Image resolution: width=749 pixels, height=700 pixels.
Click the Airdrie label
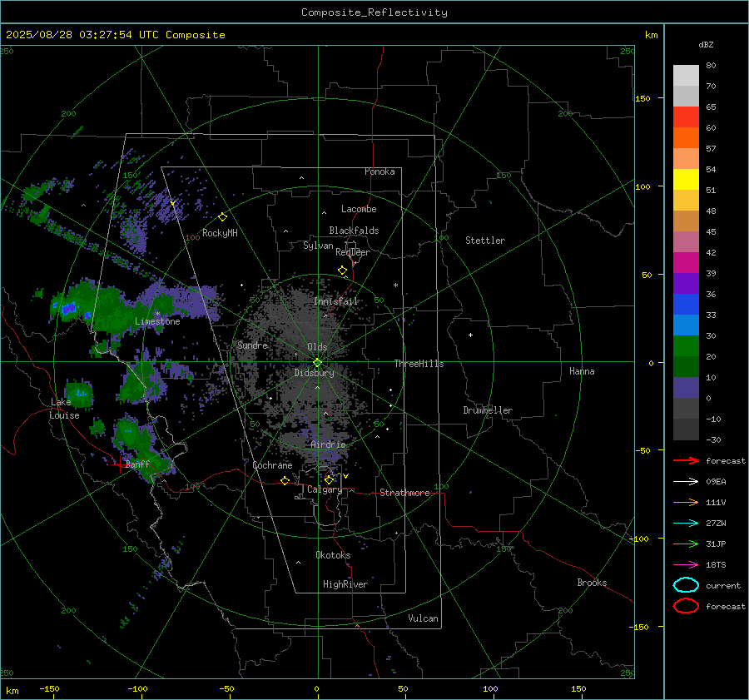pyautogui.click(x=328, y=444)
